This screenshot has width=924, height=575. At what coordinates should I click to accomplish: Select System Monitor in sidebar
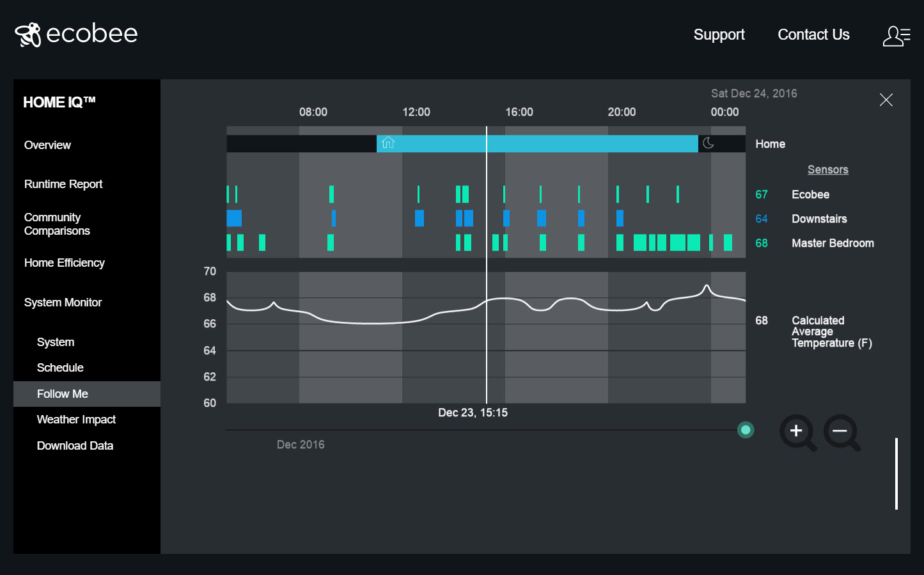pos(63,303)
